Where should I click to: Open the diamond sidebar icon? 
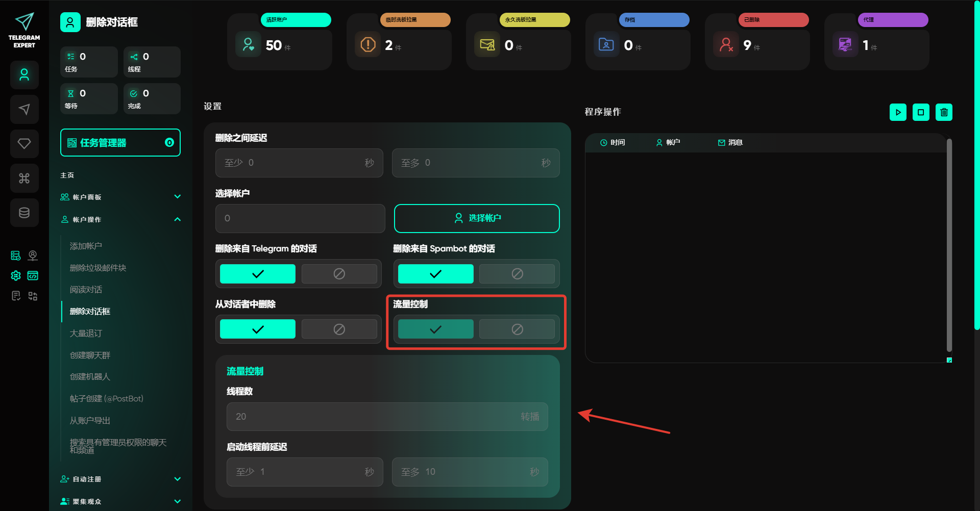[24, 144]
